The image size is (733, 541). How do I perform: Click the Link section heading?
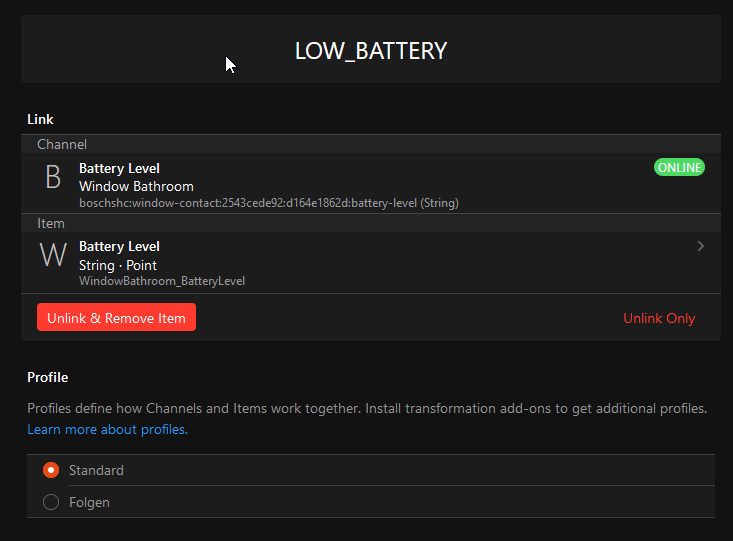coord(40,120)
